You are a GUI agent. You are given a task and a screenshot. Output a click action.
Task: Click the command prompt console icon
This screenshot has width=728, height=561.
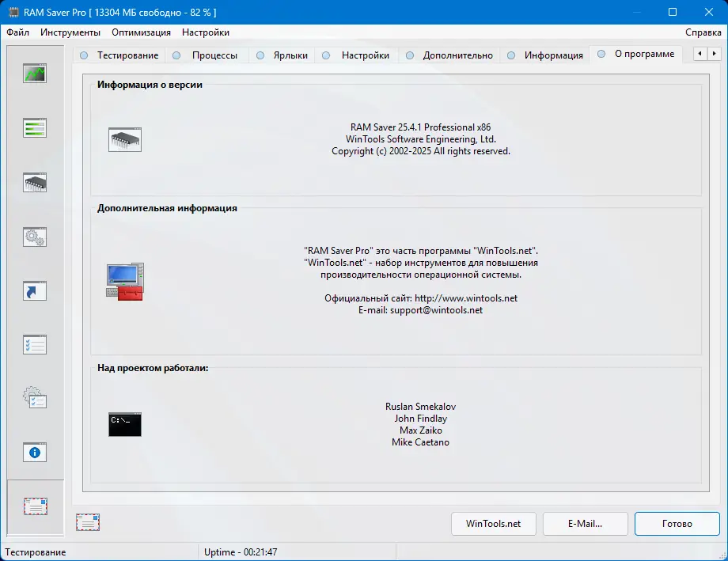click(x=125, y=424)
